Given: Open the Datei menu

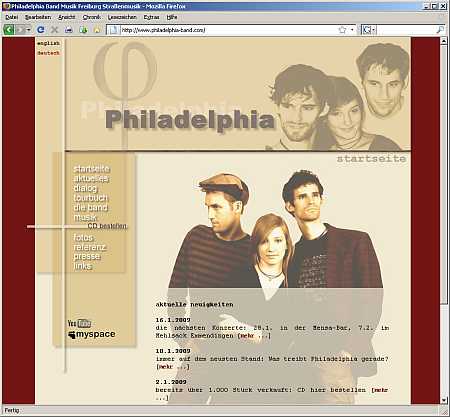Looking at the screenshot, I should pyautogui.click(x=11, y=17).
